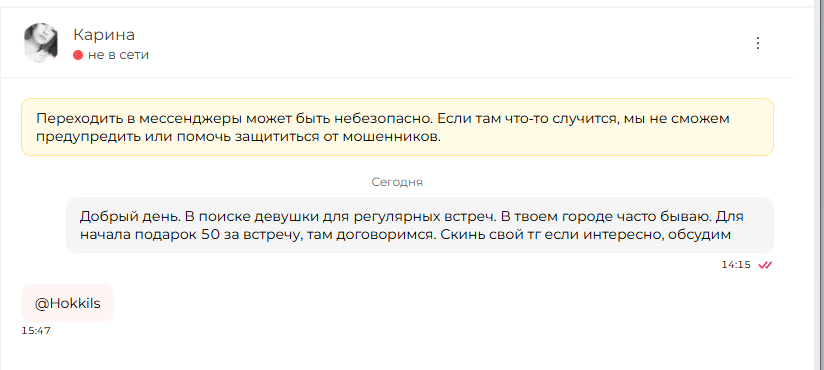824x370 pixels.
Task: Open the three-dot chat options menu
Action: coord(758,43)
